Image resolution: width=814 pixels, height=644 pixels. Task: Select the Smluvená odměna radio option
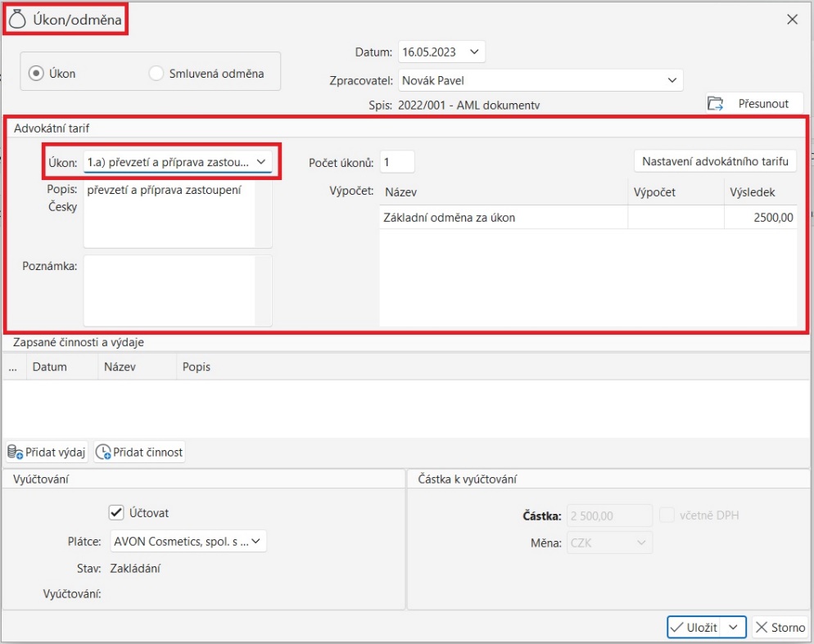tap(156, 74)
